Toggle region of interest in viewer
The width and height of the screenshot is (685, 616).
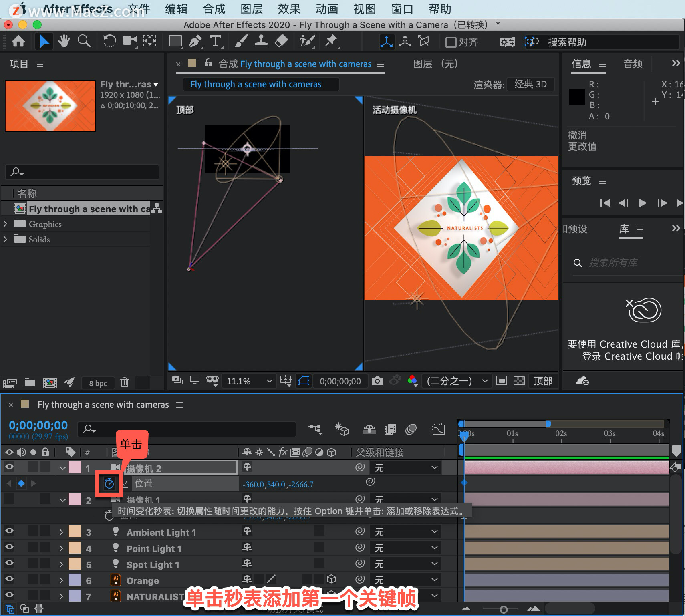click(501, 381)
